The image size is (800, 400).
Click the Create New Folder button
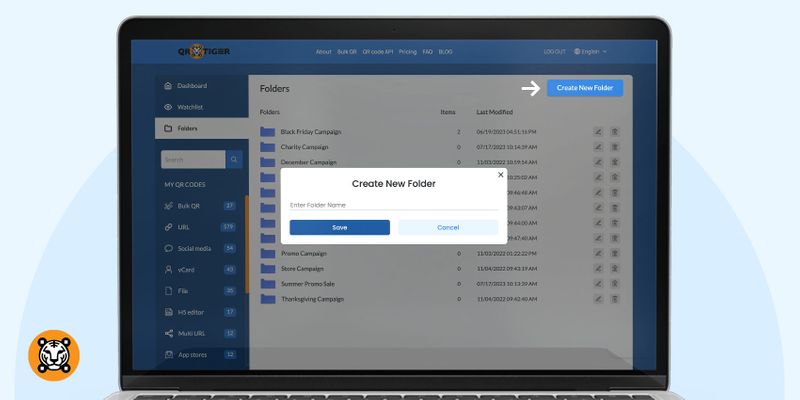click(585, 88)
